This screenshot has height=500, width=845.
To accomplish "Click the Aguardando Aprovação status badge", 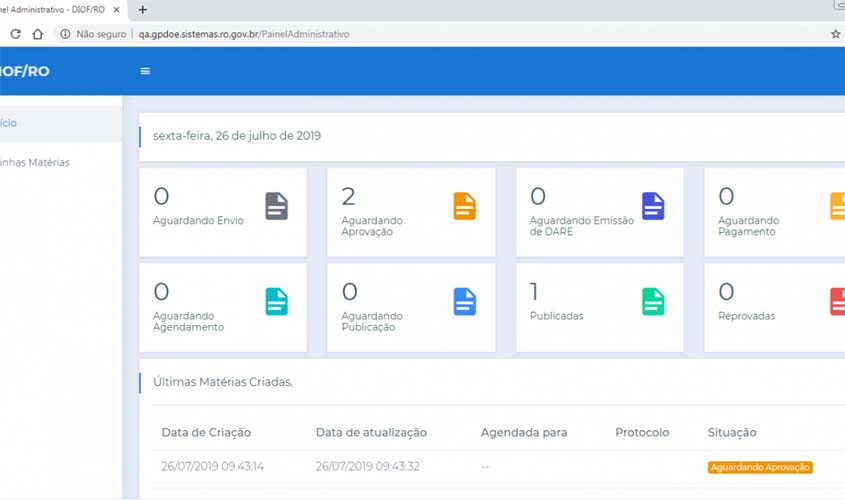I will [x=760, y=467].
